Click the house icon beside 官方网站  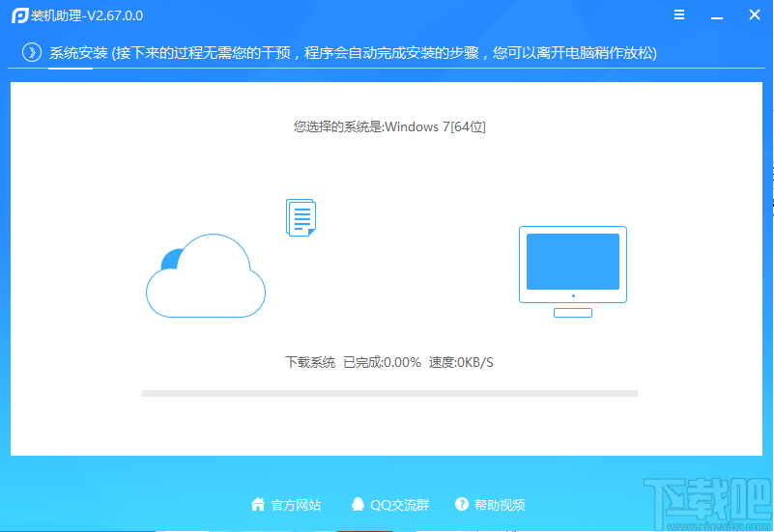pyautogui.click(x=258, y=504)
